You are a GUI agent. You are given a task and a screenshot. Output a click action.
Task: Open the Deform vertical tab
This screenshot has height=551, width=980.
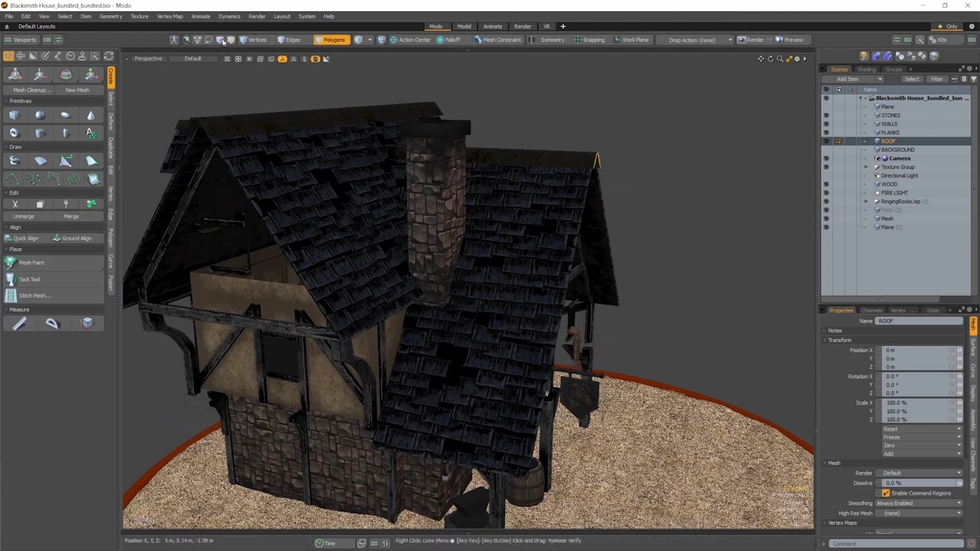tap(111, 121)
